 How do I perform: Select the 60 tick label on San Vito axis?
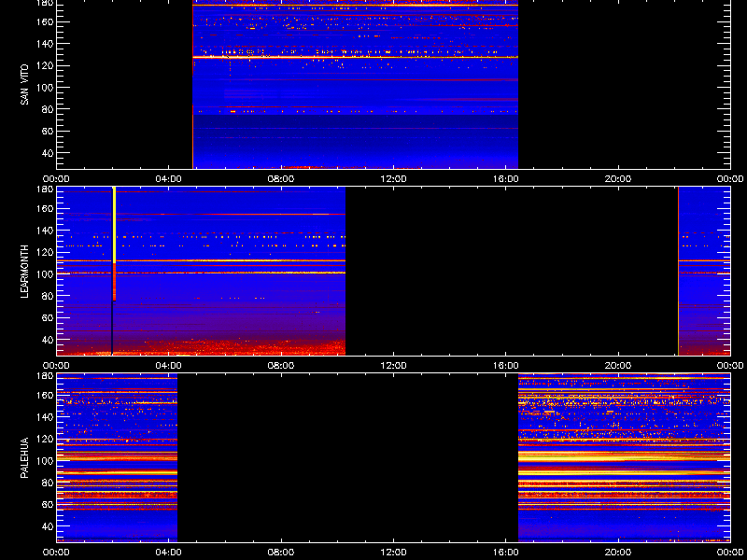click(x=49, y=132)
